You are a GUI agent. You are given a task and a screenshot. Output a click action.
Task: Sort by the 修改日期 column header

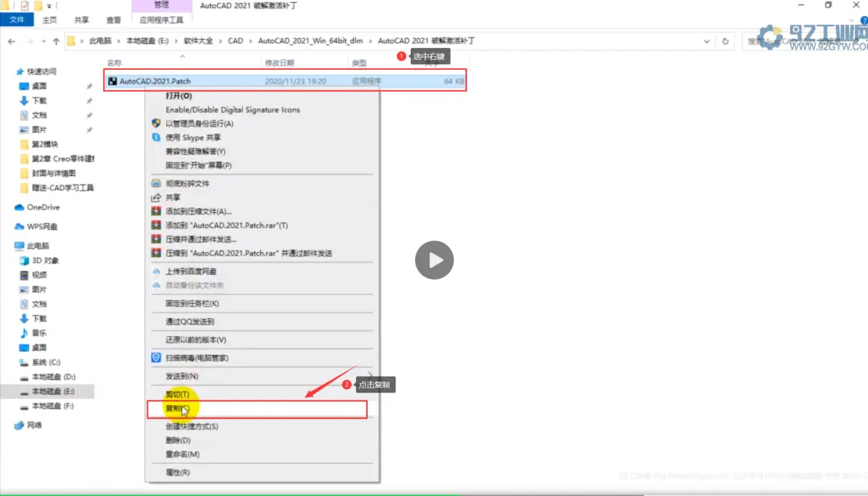[x=280, y=63]
